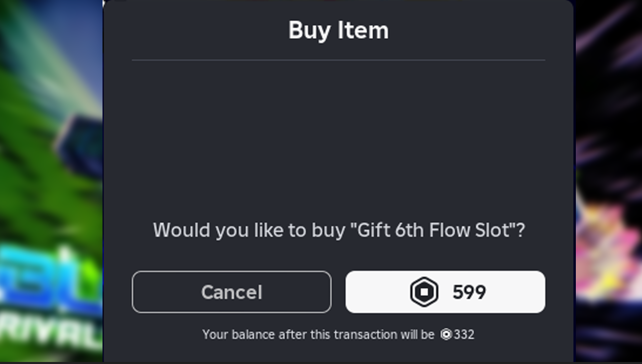This screenshot has width=642, height=364.
Task: Click the divider line under the title
Action: [338, 60]
